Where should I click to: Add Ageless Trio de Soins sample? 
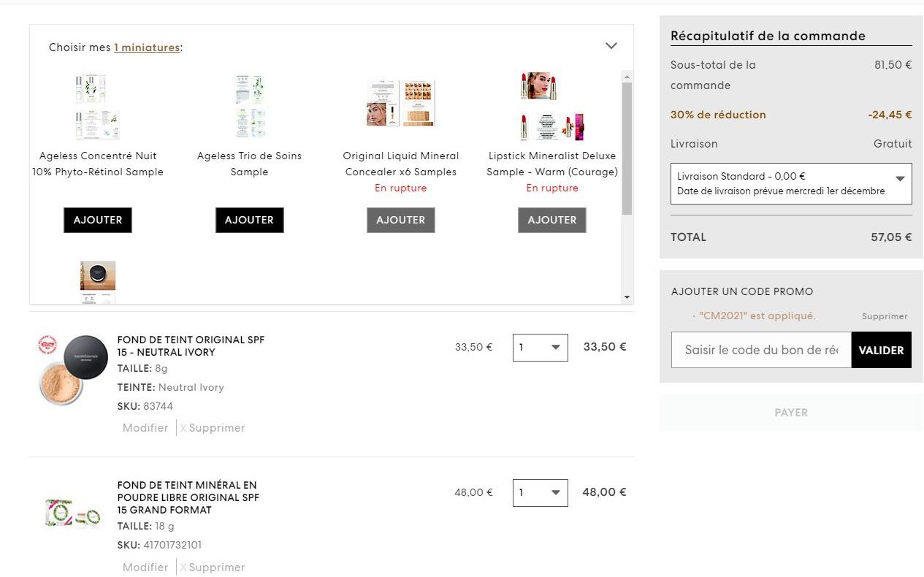pyautogui.click(x=250, y=220)
